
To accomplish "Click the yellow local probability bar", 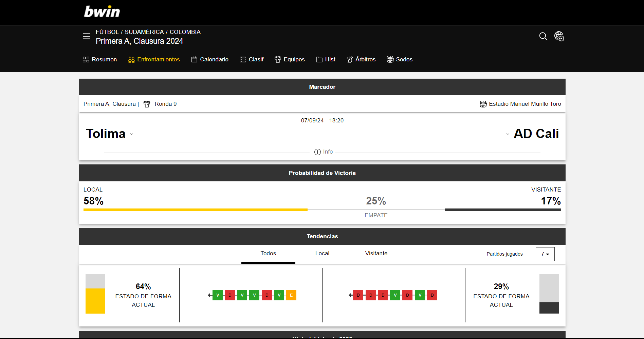I will point(196,210).
